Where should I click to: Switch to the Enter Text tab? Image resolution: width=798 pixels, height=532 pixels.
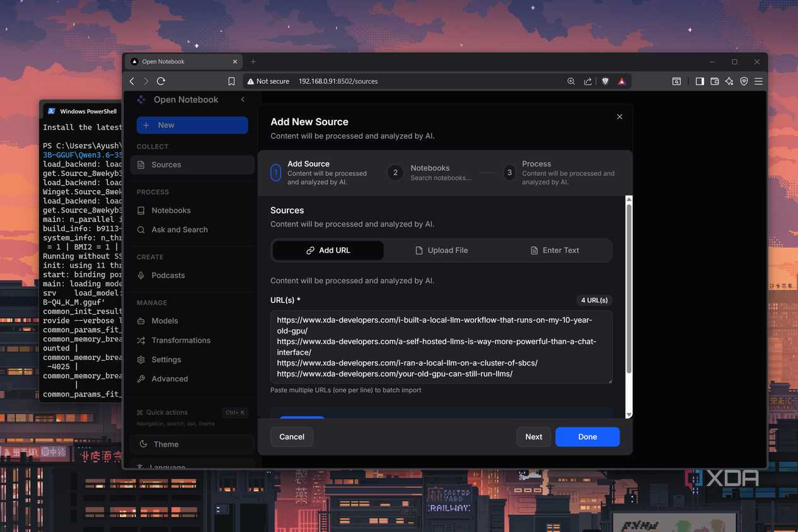tap(555, 250)
